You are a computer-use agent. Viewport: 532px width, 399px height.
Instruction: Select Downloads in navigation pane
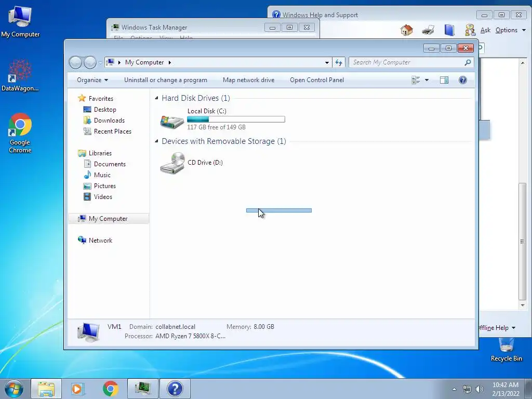[109, 121]
